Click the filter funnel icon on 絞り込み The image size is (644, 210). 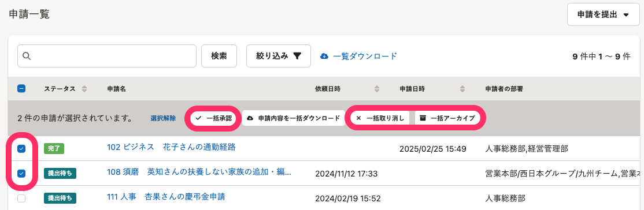[x=297, y=56]
